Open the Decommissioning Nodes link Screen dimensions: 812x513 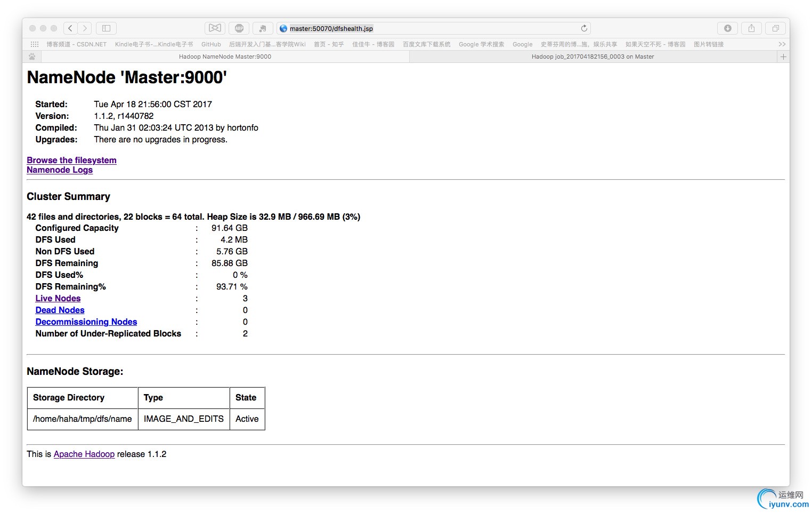(86, 322)
